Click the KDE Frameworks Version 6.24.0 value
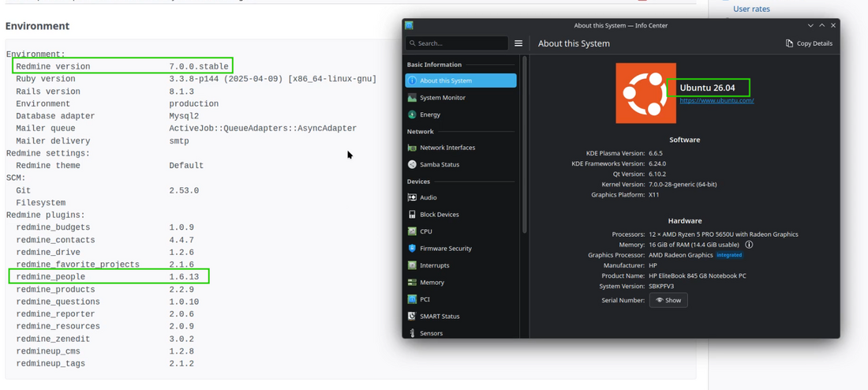Image resolution: width=868 pixels, height=390 pixels. coord(657,163)
